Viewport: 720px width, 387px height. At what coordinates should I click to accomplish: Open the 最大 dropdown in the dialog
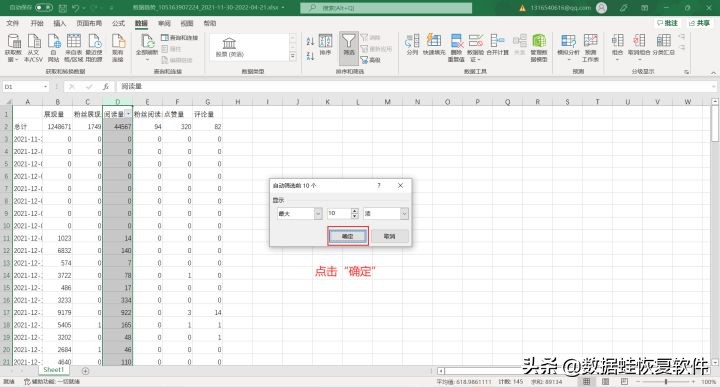tap(318, 213)
